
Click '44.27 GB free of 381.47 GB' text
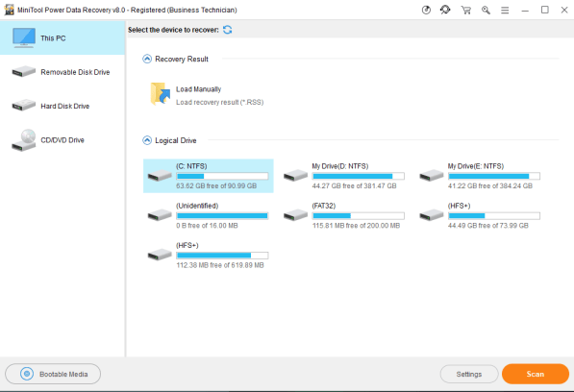click(354, 185)
